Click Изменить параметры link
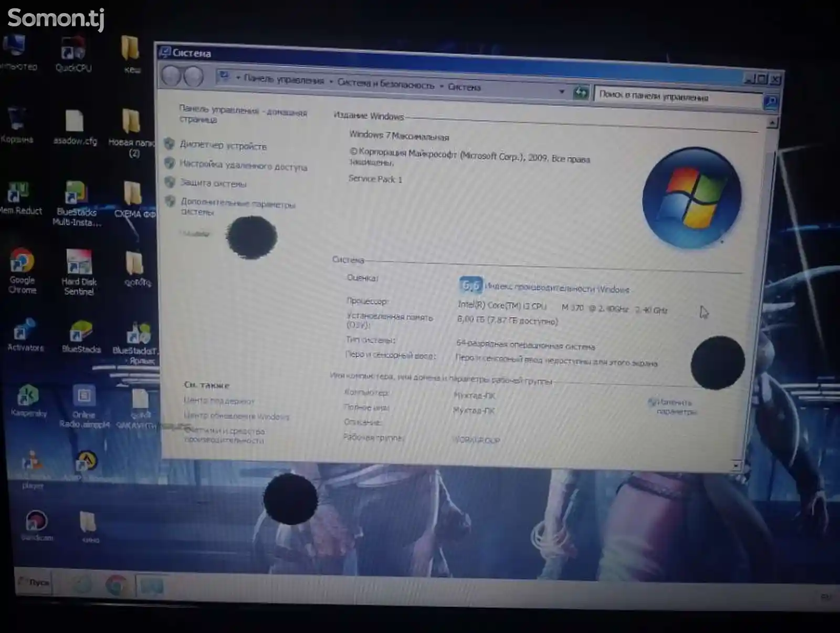 pyautogui.click(x=676, y=407)
